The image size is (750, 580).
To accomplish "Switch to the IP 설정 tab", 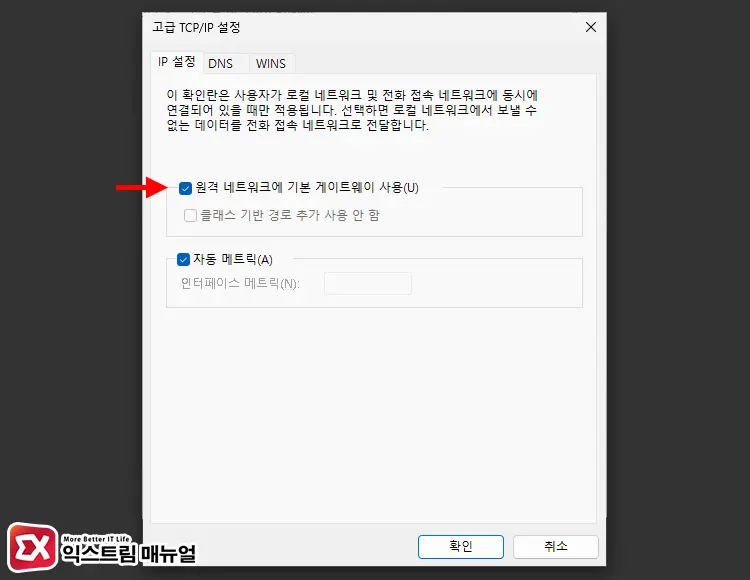I will coord(176,62).
